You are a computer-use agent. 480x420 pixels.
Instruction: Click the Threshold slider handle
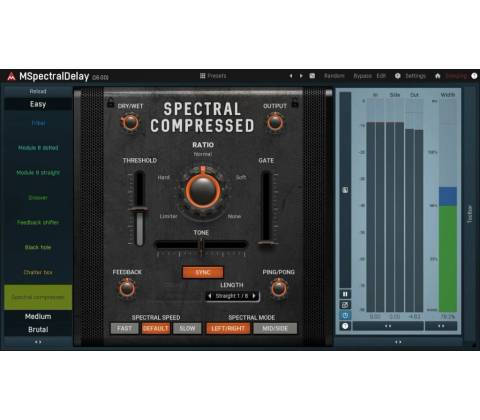[x=139, y=210]
